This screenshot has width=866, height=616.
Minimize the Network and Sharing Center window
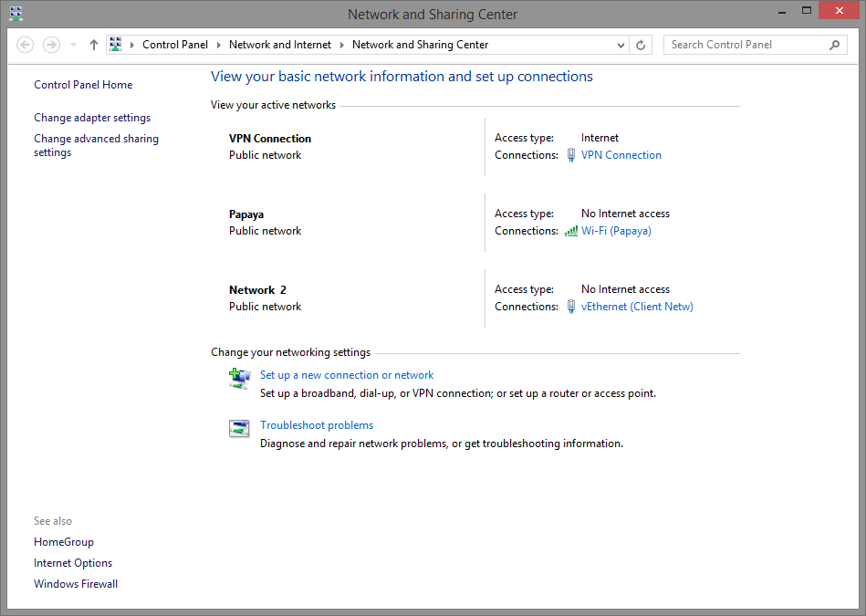782,12
